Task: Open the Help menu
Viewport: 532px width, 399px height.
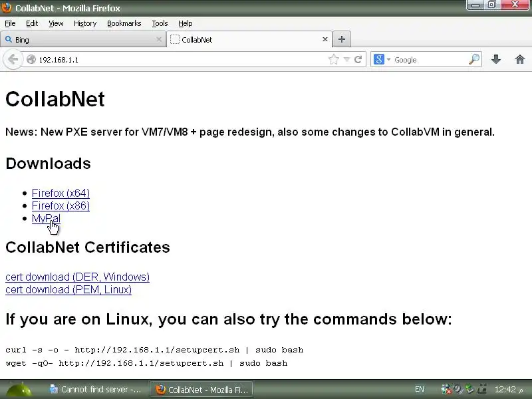Action: click(x=186, y=23)
